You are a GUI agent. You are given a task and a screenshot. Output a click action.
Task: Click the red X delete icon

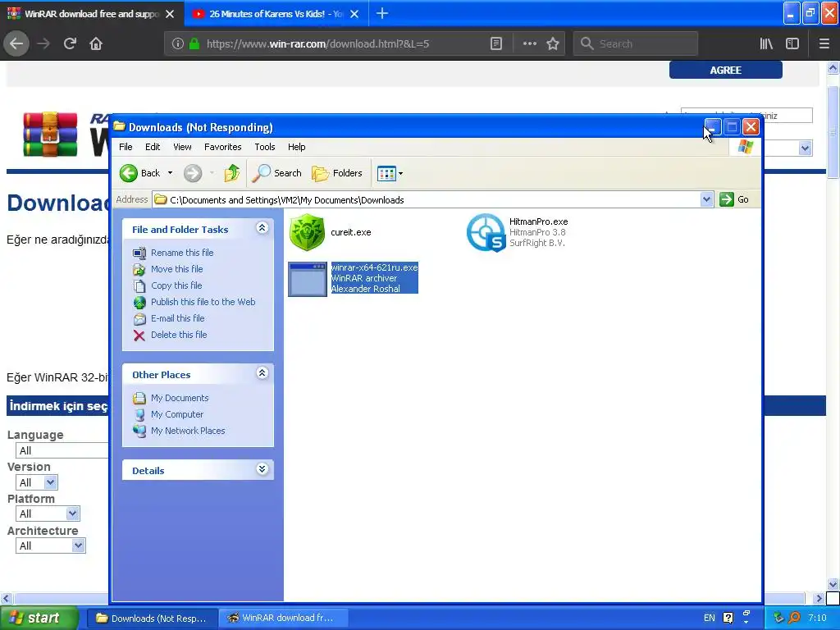(139, 336)
